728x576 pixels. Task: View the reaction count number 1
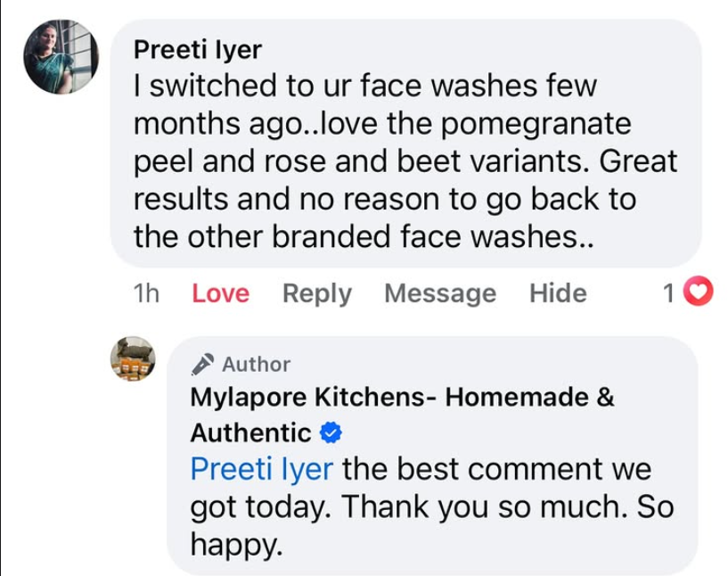pyautogui.click(x=669, y=293)
